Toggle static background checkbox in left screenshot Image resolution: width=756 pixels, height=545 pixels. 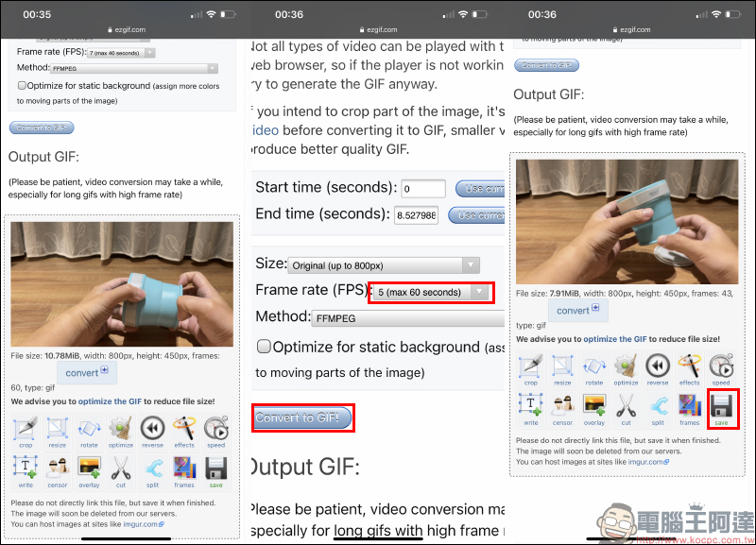click(x=22, y=85)
